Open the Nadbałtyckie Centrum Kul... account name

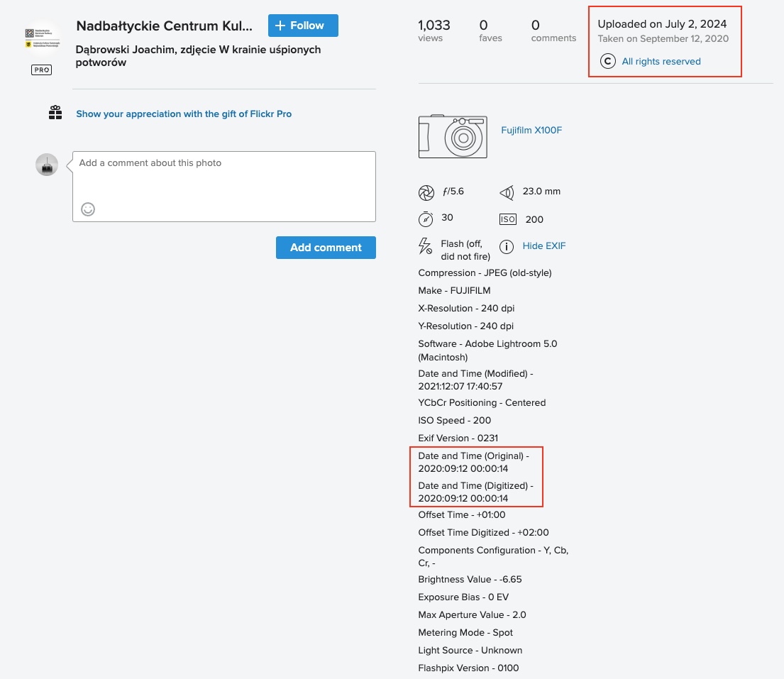click(x=164, y=26)
